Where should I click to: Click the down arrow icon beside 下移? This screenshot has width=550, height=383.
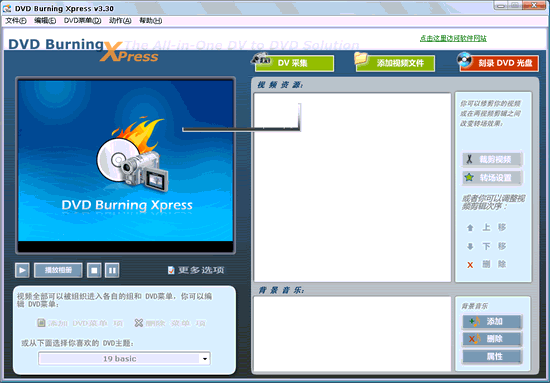[x=470, y=247]
